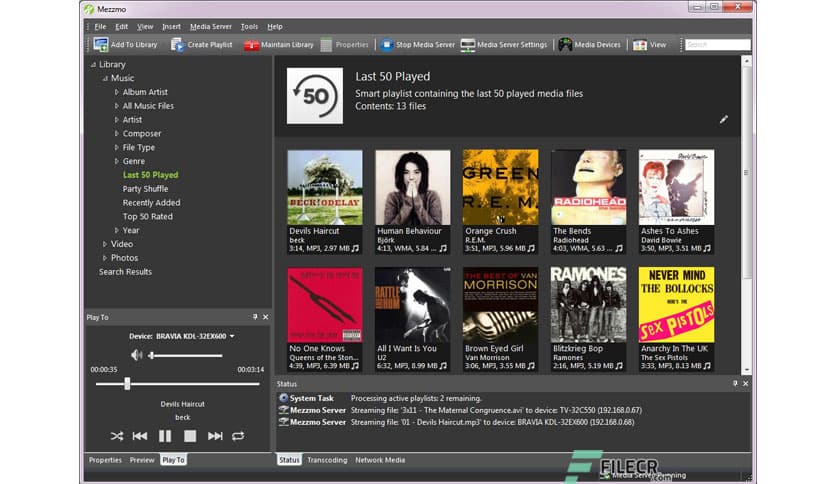Viewport: 836px width, 484px height.
Task: Open the Media Server menu
Action: pos(211,27)
